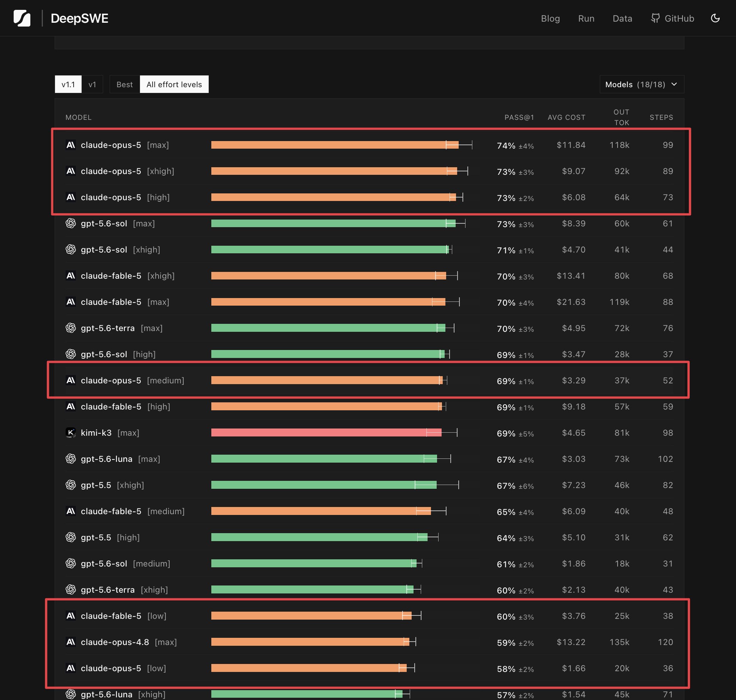736x700 pixels.
Task: Click the claude-opus-5 [max] orange score bar
Action: point(335,145)
